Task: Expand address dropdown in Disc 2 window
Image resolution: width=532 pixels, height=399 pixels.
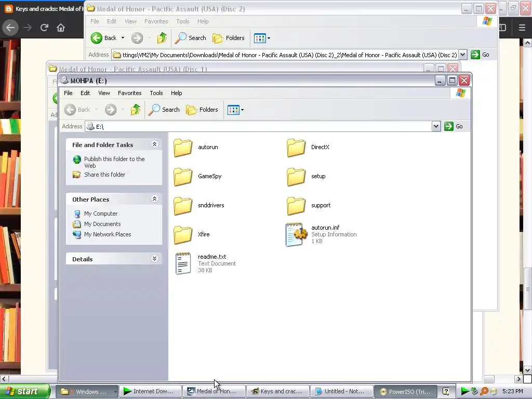Action: pyautogui.click(x=462, y=55)
